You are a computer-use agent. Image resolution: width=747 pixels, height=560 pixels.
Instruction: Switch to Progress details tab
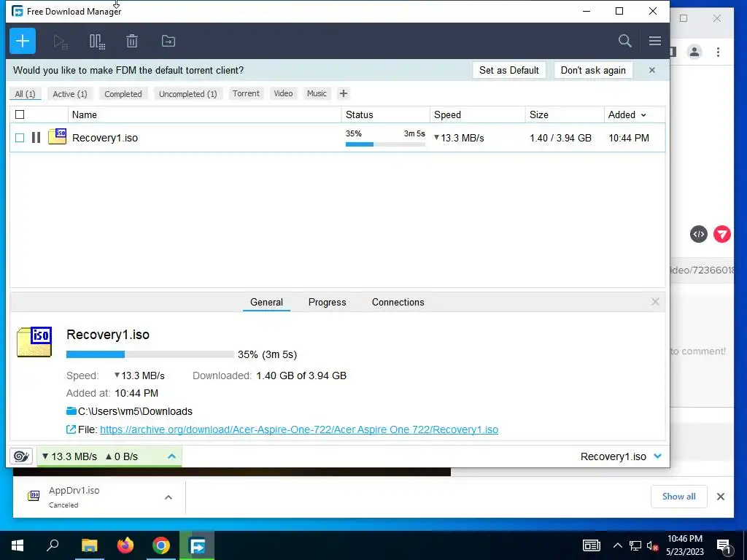point(328,302)
